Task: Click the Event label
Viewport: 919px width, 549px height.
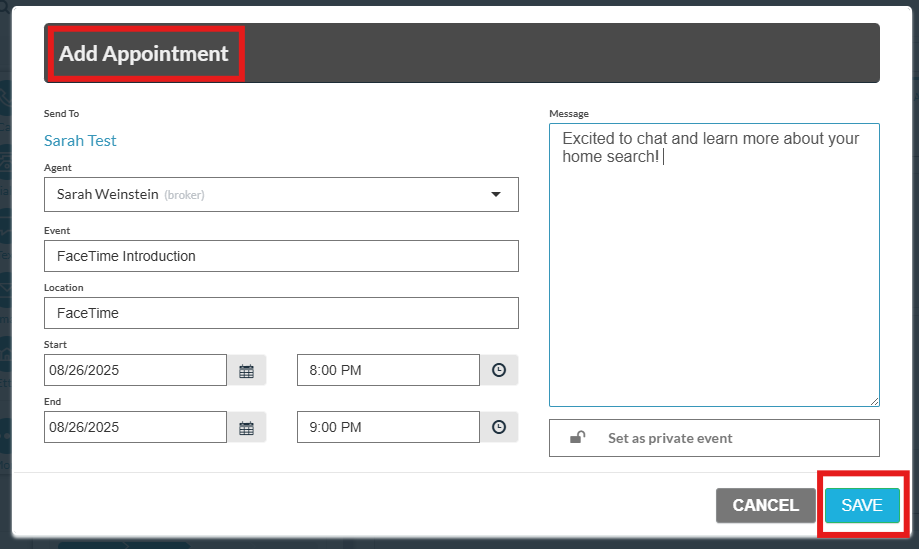Action: pos(57,231)
